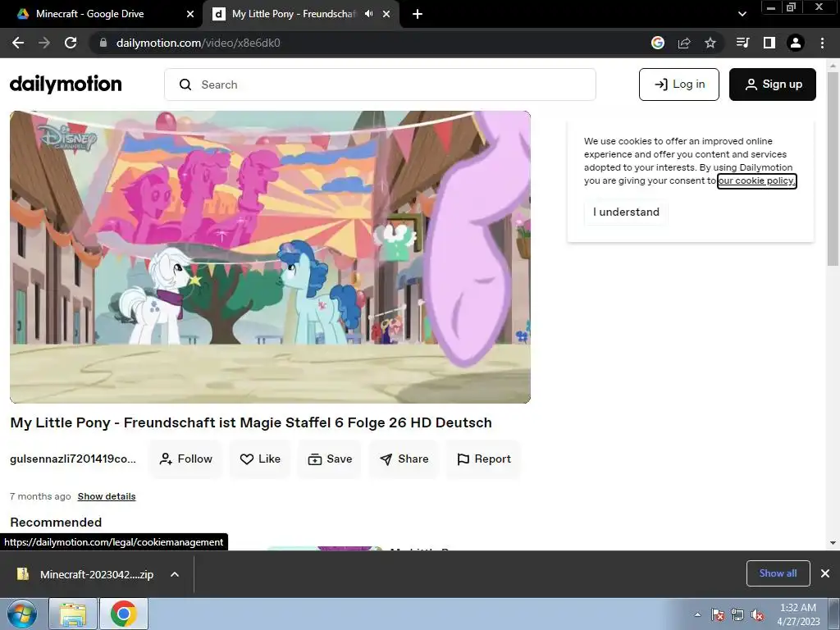Screen dimensions: 840x630
Task: Close the Minecraft - Google Drive tab
Action: [190, 14]
